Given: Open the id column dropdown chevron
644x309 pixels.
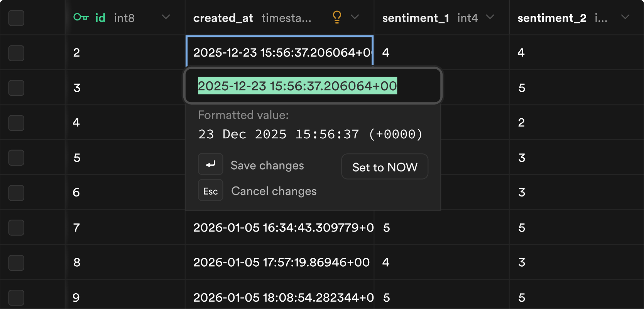Looking at the screenshot, I should 166,17.
